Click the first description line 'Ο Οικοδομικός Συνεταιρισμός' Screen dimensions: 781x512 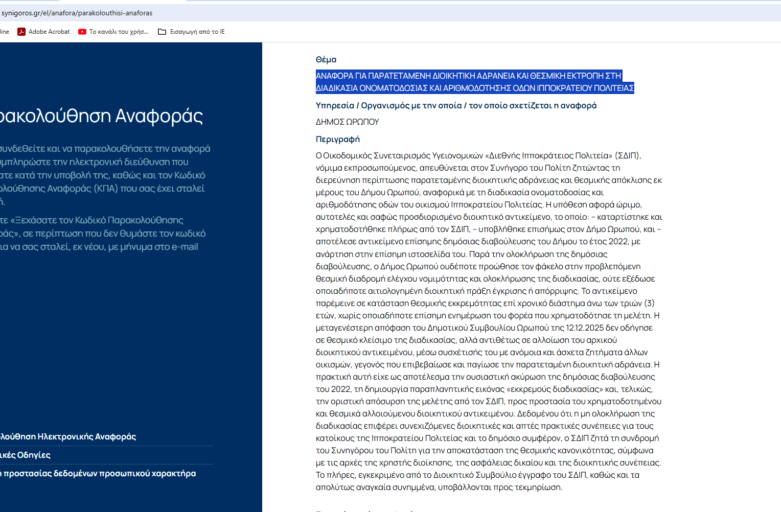478,156
